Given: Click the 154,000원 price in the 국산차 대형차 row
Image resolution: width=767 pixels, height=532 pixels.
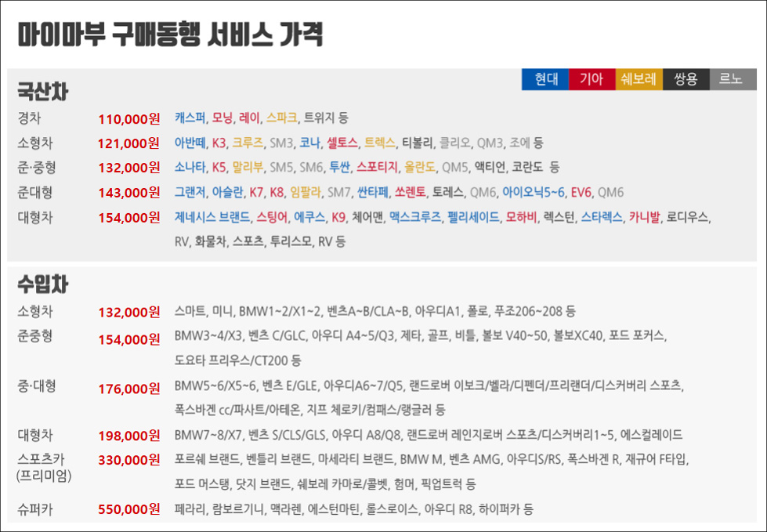Looking at the screenshot, I should pyautogui.click(x=129, y=218).
